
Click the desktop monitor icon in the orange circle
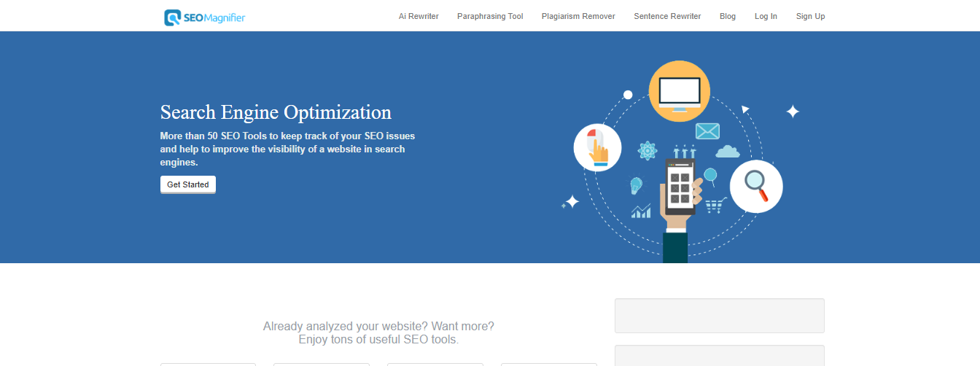(x=679, y=91)
